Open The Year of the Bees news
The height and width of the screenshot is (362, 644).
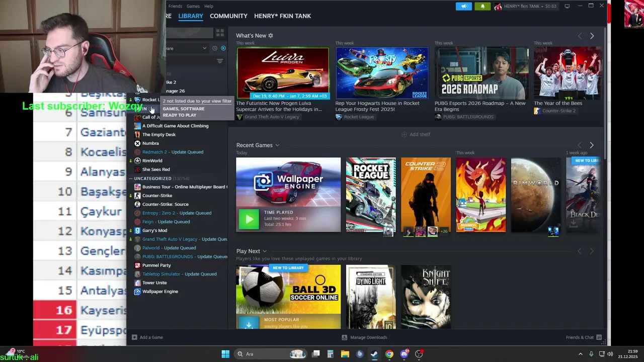click(568, 73)
